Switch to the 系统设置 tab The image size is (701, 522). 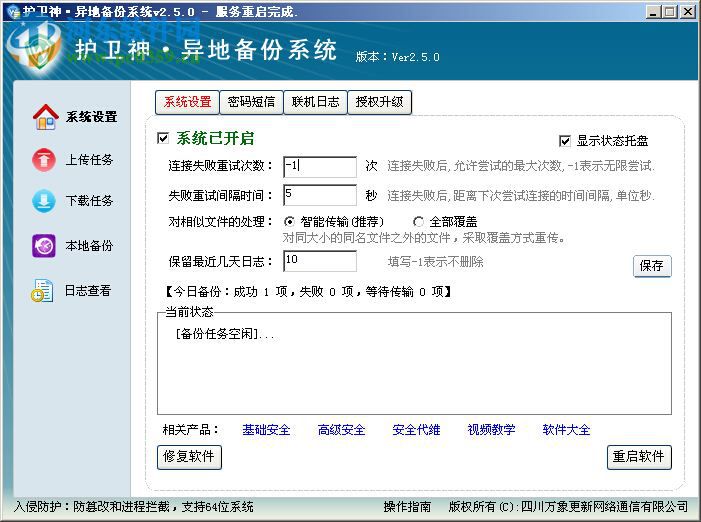187,102
